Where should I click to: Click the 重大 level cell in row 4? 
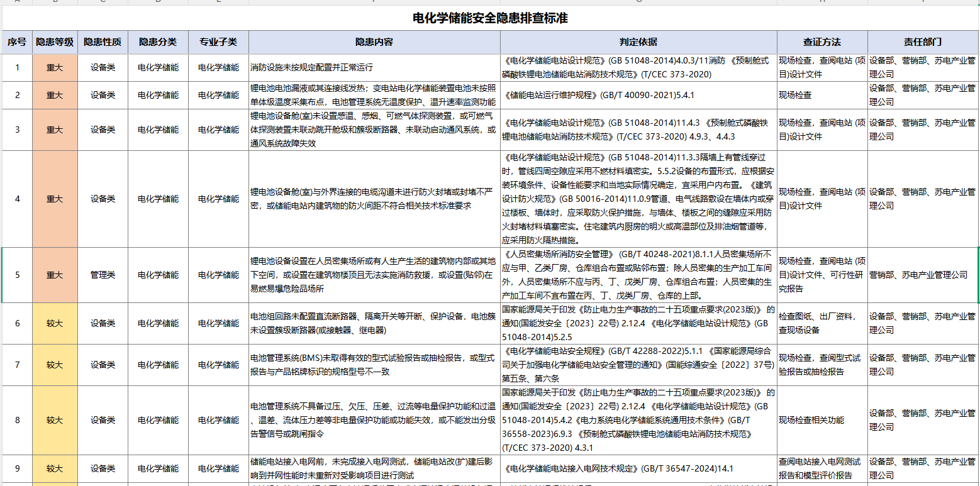coord(55,199)
